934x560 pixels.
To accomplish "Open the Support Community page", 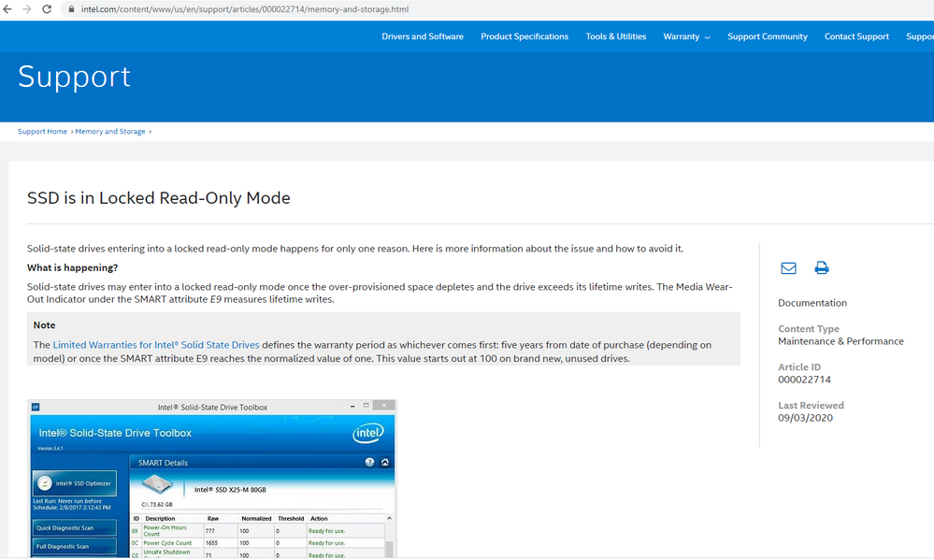I will coord(767,36).
